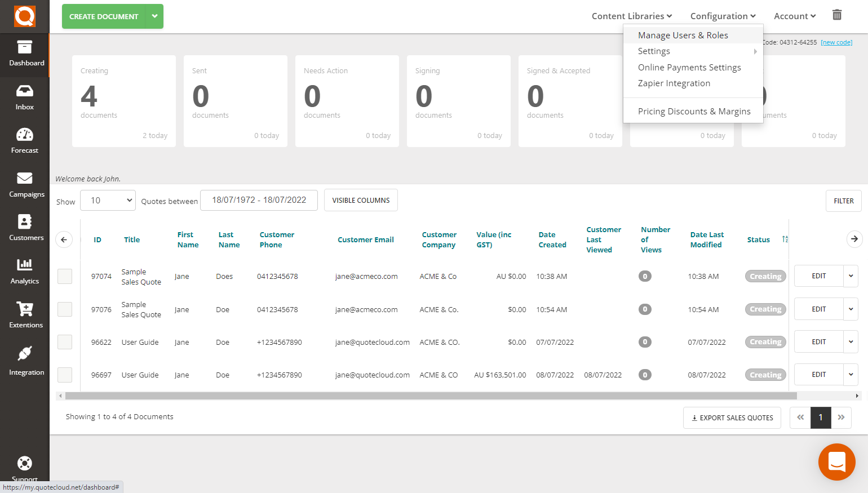Open the Inbox from the sidebar
The width and height of the screenshot is (868, 493).
(x=24, y=97)
